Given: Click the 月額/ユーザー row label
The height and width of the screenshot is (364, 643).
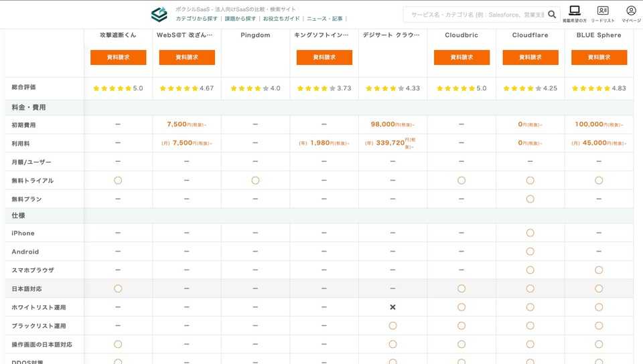Looking at the screenshot, I should (31, 162).
